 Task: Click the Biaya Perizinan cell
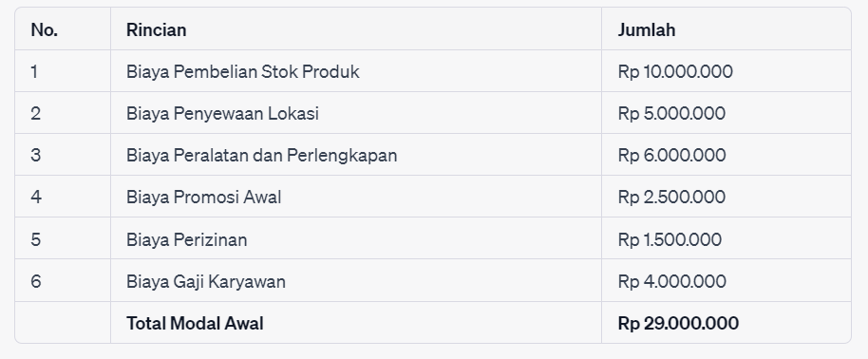coord(356,238)
